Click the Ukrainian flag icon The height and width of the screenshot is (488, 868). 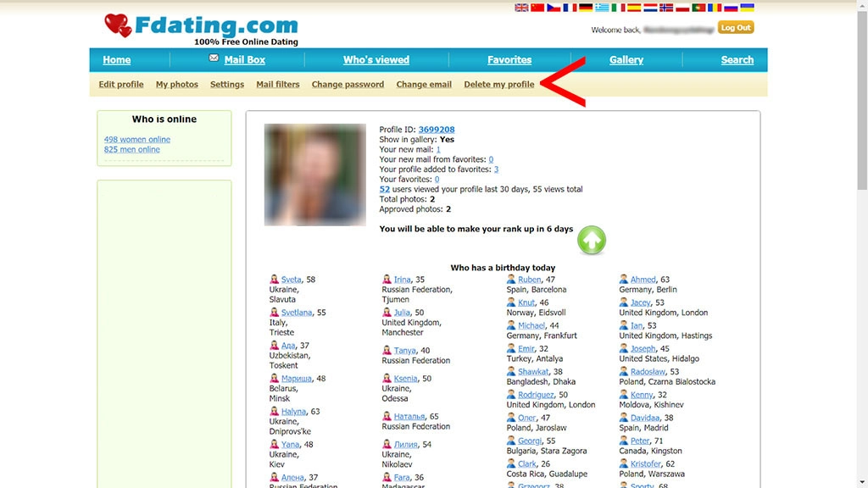tap(747, 8)
